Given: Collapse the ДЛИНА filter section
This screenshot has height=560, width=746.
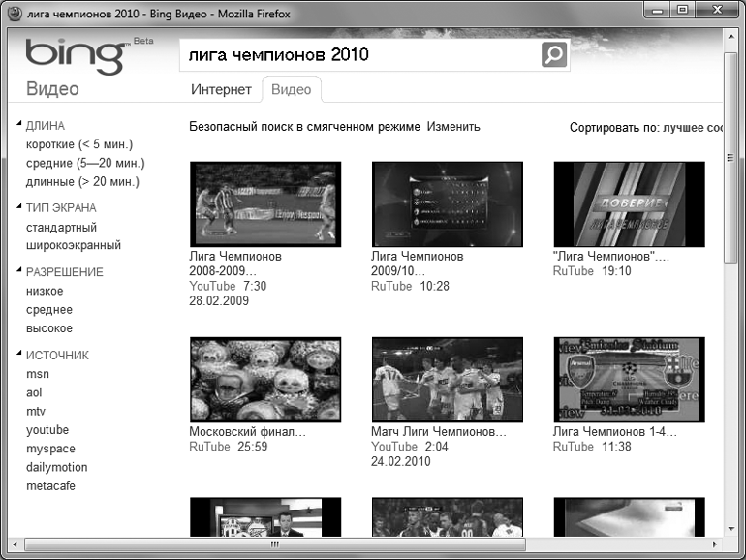Looking at the screenshot, I should tap(19, 125).
